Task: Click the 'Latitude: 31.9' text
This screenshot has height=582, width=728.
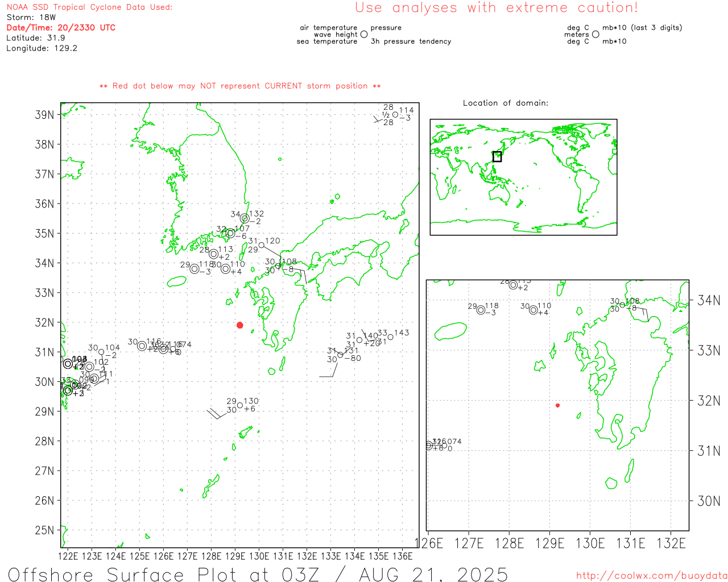Action: pos(36,38)
